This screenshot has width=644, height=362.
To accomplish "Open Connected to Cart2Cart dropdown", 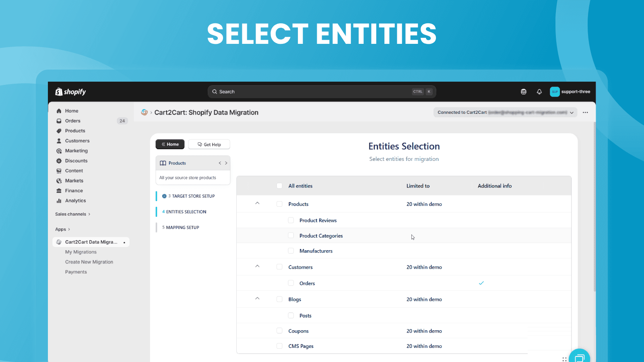I will (505, 113).
